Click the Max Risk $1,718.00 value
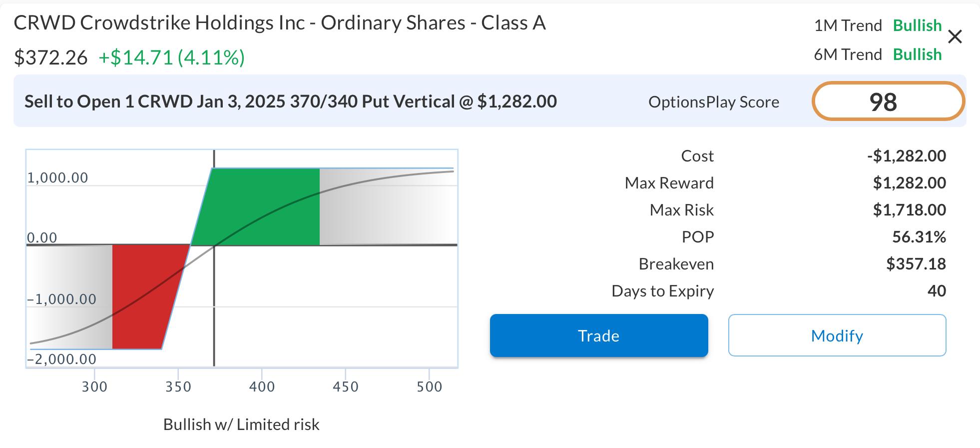The image size is (980, 448). tap(909, 210)
